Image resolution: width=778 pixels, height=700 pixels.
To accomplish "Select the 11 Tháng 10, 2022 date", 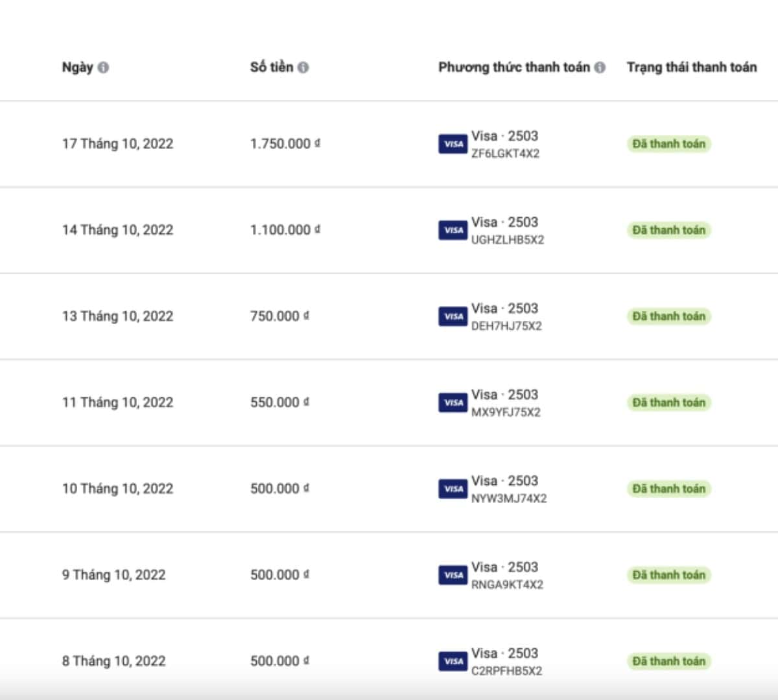I will tap(117, 402).
